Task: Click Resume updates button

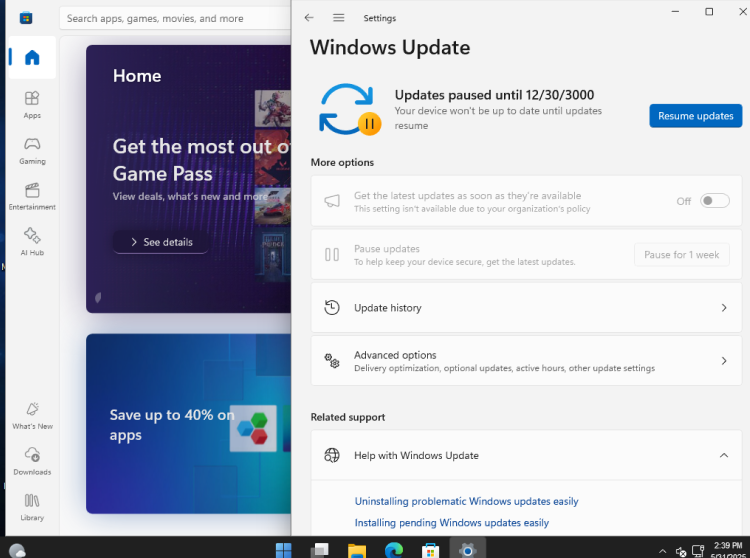Action: [695, 116]
